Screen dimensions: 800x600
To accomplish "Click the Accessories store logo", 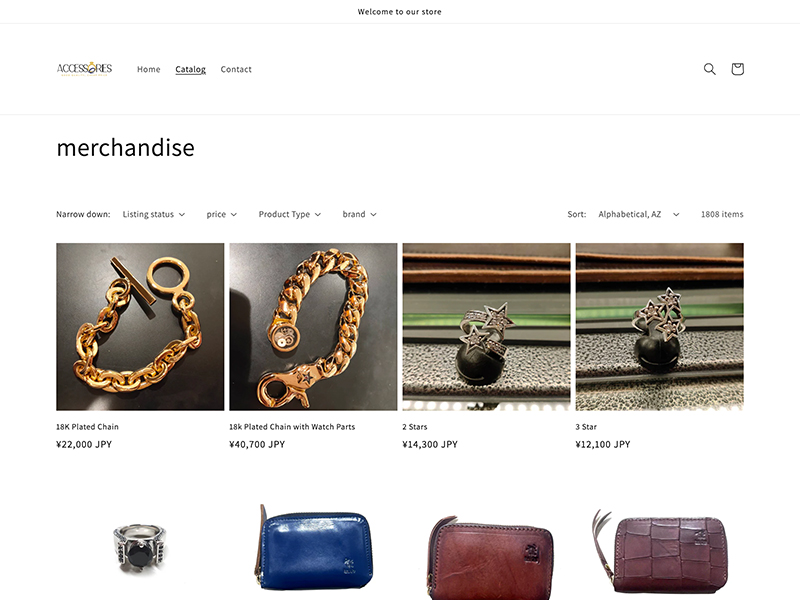I will coord(84,69).
